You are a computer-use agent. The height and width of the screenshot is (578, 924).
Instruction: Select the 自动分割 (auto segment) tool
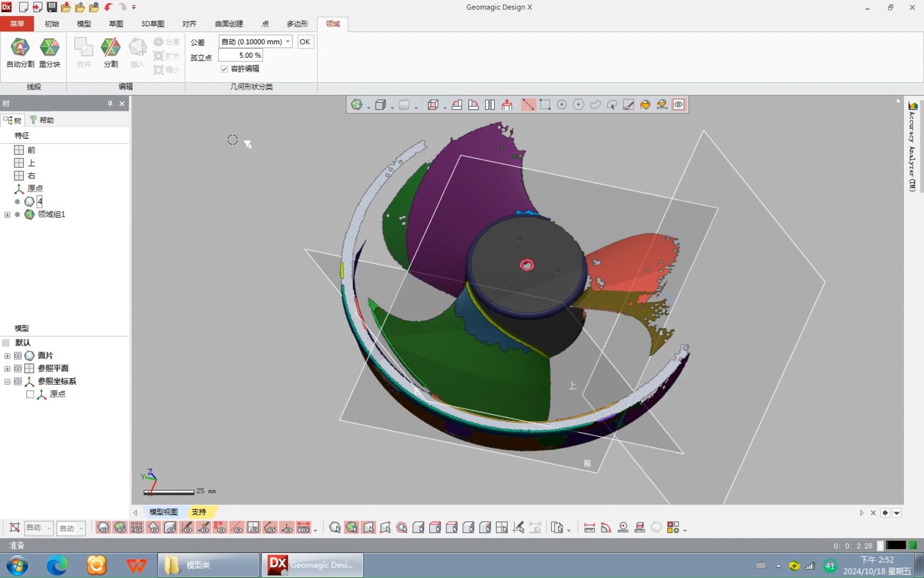19,52
